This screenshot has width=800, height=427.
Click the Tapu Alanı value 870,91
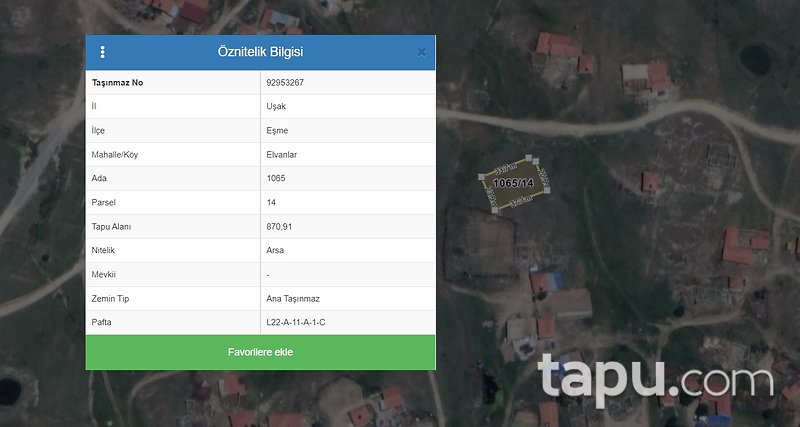[279, 227]
